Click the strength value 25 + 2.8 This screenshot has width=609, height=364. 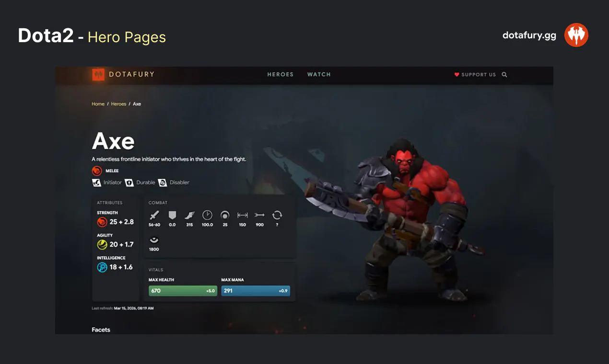coord(122,222)
